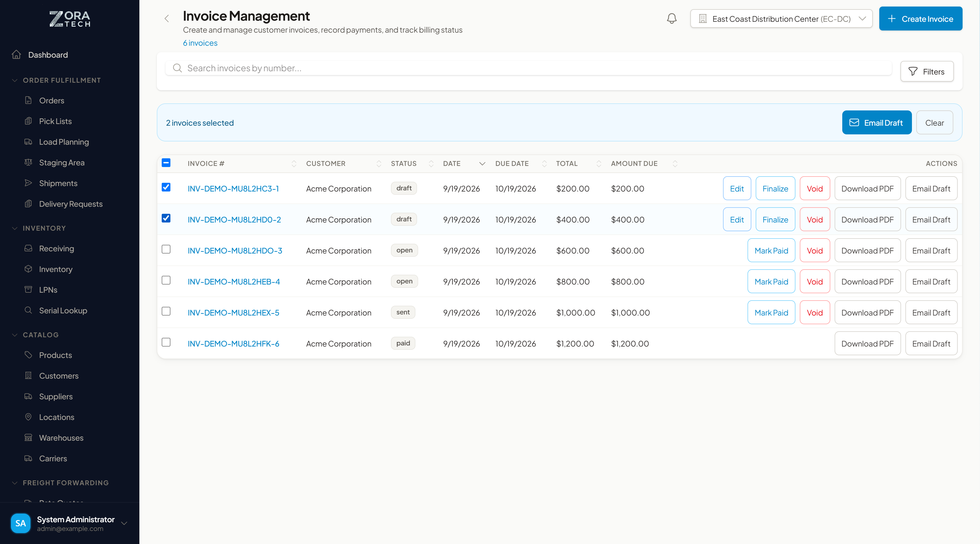Click the Orders document icon
Viewport: 980px width, 544px height.
[x=28, y=100]
